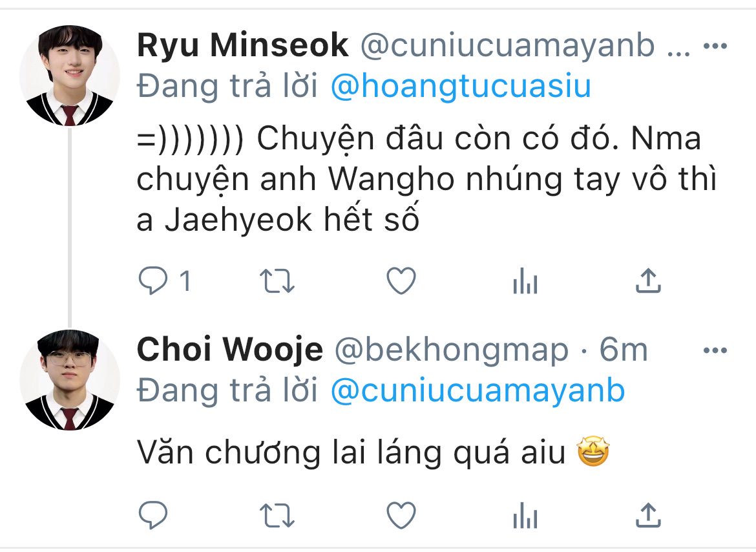The width and height of the screenshot is (756, 552).
Task: Like Ryu Minseok's tweet
Action: [401, 280]
